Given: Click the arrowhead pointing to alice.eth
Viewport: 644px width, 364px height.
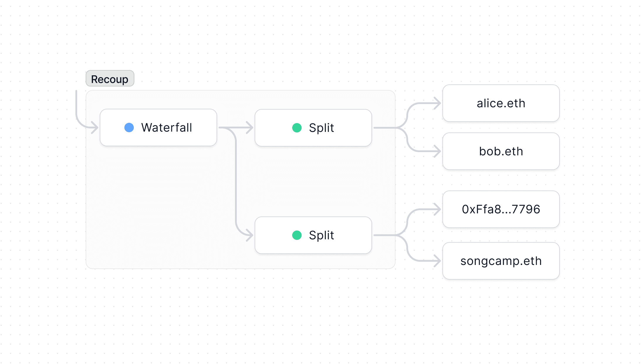Looking at the screenshot, I should click(x=437, y=103).
